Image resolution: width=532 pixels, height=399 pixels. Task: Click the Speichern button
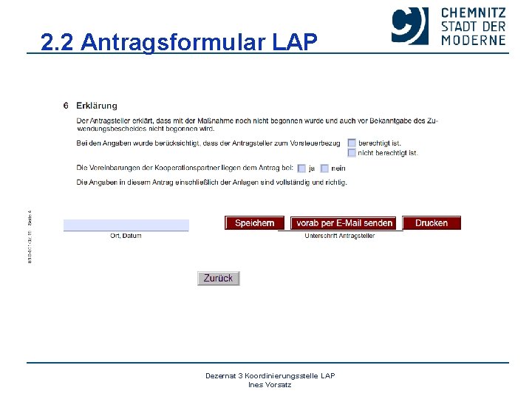coord(254,223)
